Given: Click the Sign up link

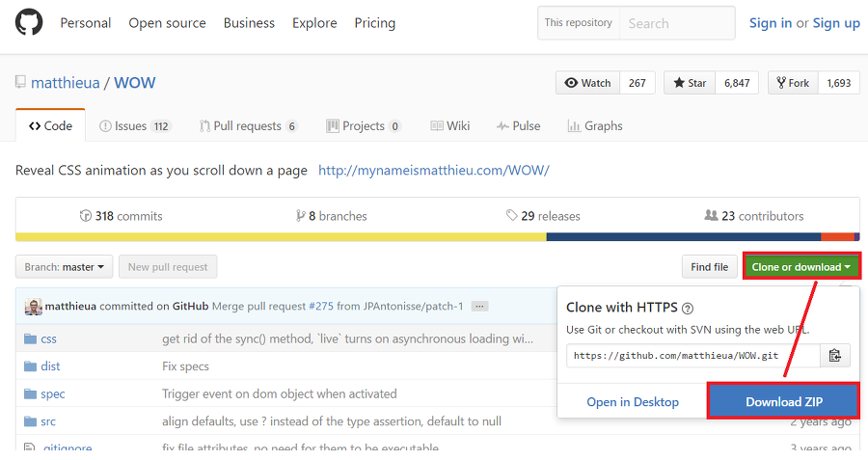Looking at the screenshot, I should [x=836, y=23].
